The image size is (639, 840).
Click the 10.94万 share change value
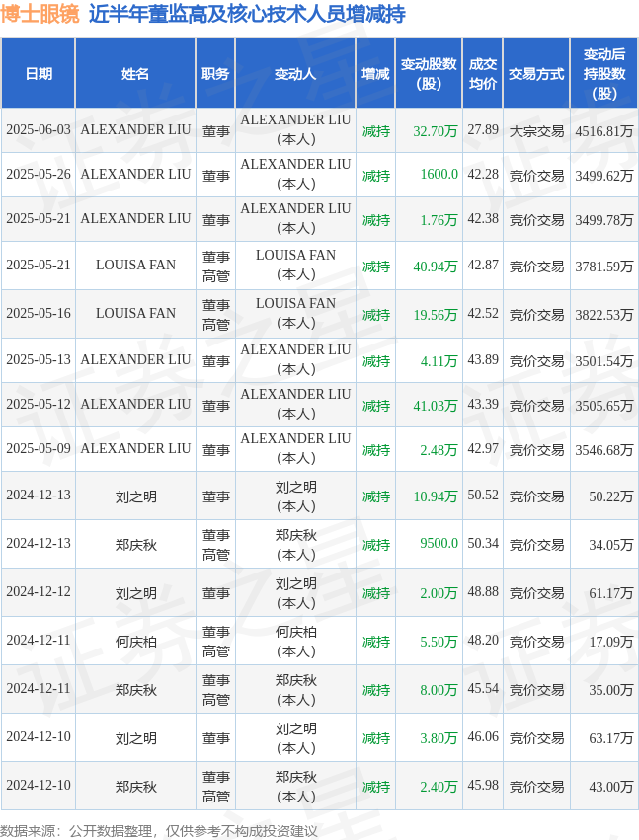coord(436,496)
